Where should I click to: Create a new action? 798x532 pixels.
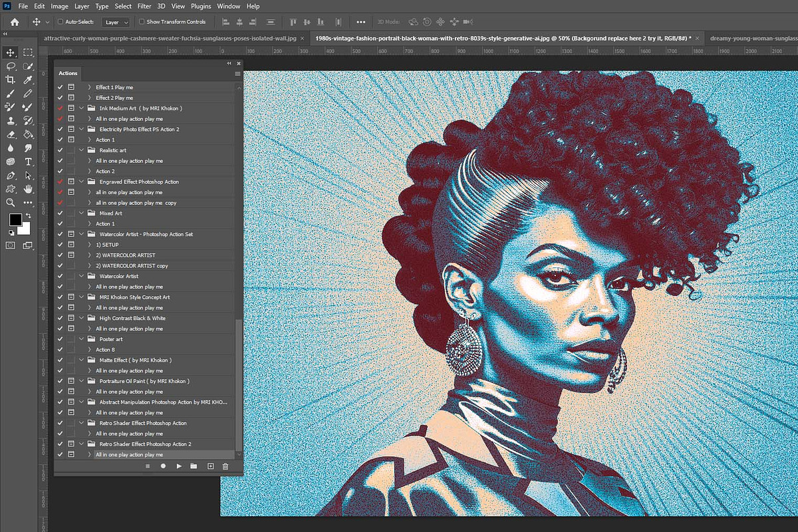[210, 466]
